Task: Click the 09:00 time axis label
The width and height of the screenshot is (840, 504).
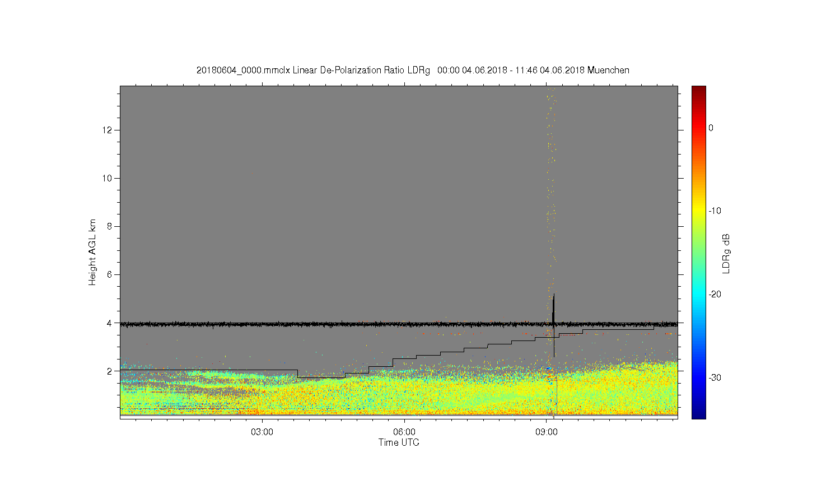Action: (x=547, y=432)
